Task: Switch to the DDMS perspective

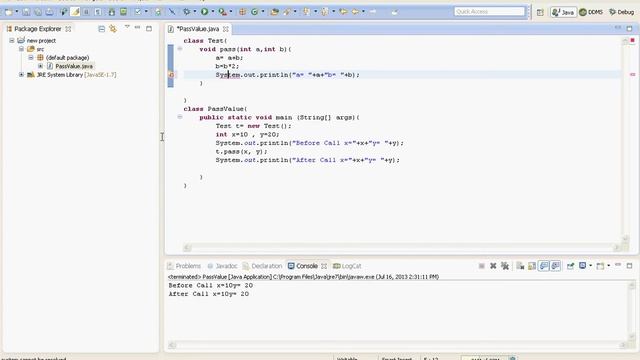Action: click(591, 12)
